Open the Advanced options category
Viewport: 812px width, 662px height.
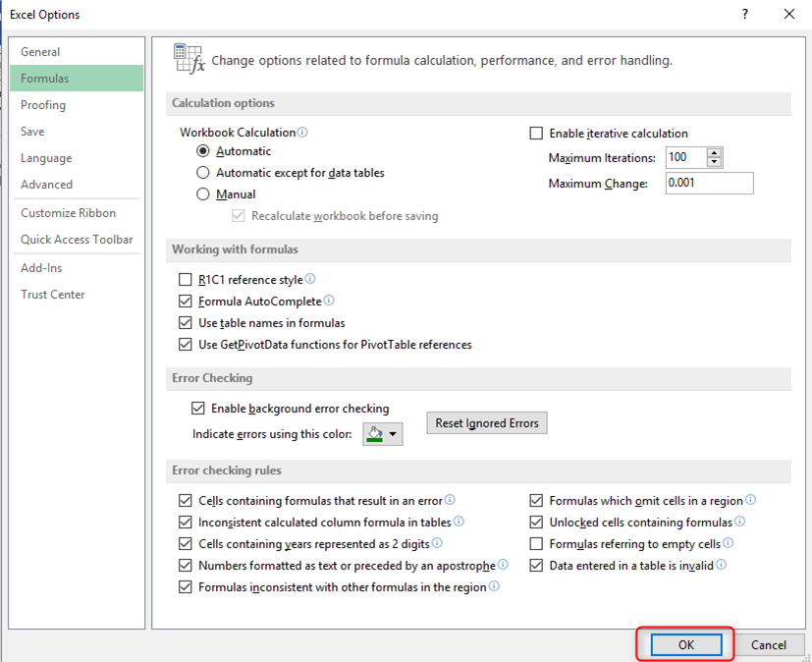[x=77, y=185]
